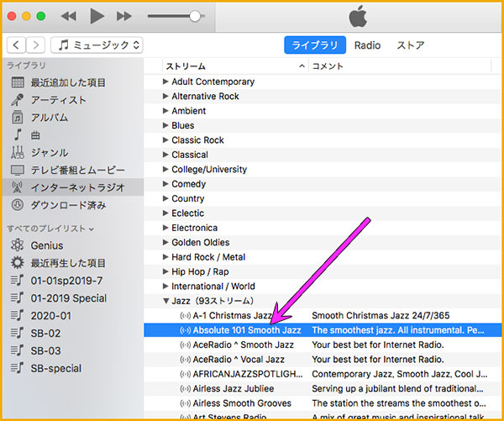504x421 pixels.
Task: Expand the Adult Contemporary category
Action: 165,82
